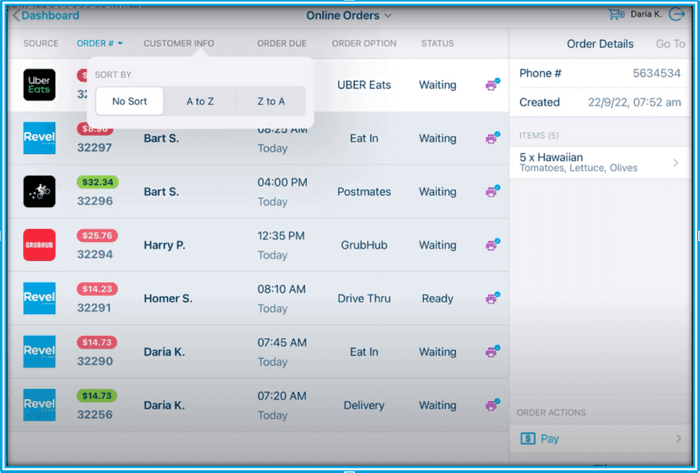
Task: Click the Ready status
Action: pos(438,299)
